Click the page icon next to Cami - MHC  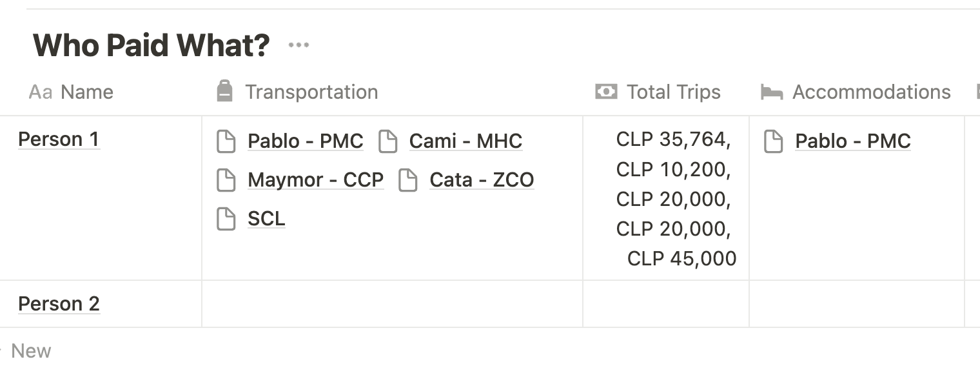coord(387,141)
